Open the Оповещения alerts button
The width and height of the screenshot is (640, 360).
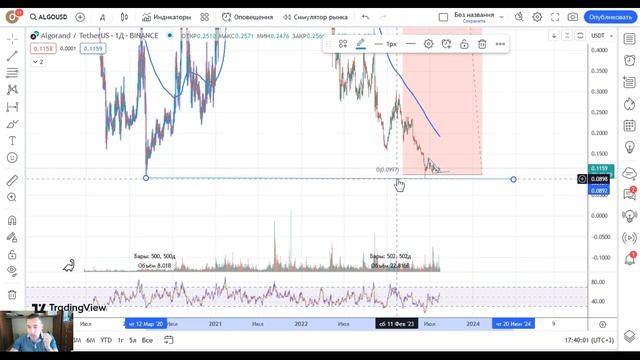pos(247,17)
